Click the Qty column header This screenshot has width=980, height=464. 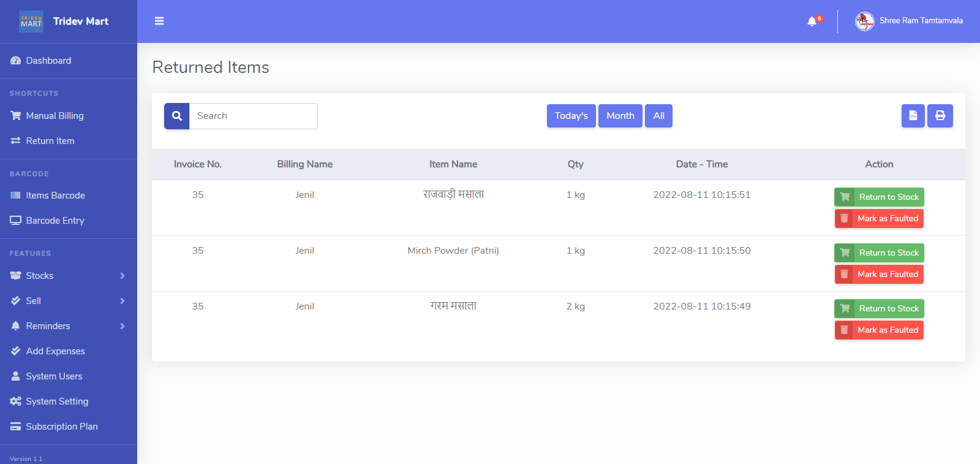(x=576, y=164)
